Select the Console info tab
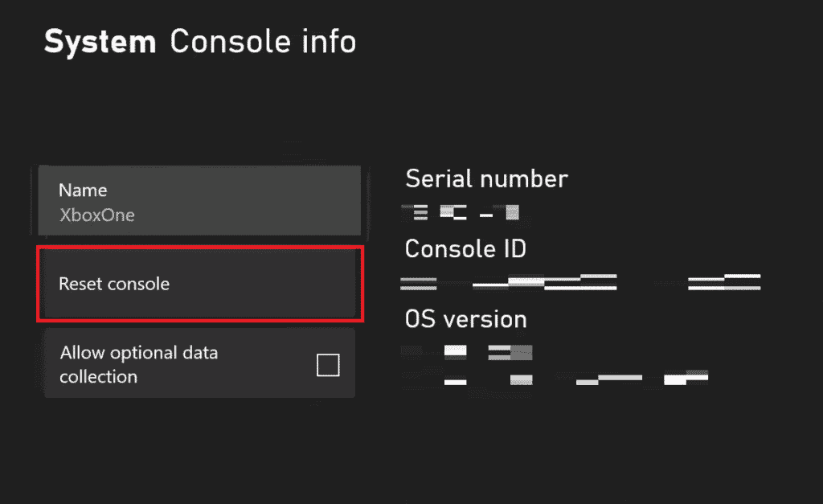 click(x=263, y=42)
